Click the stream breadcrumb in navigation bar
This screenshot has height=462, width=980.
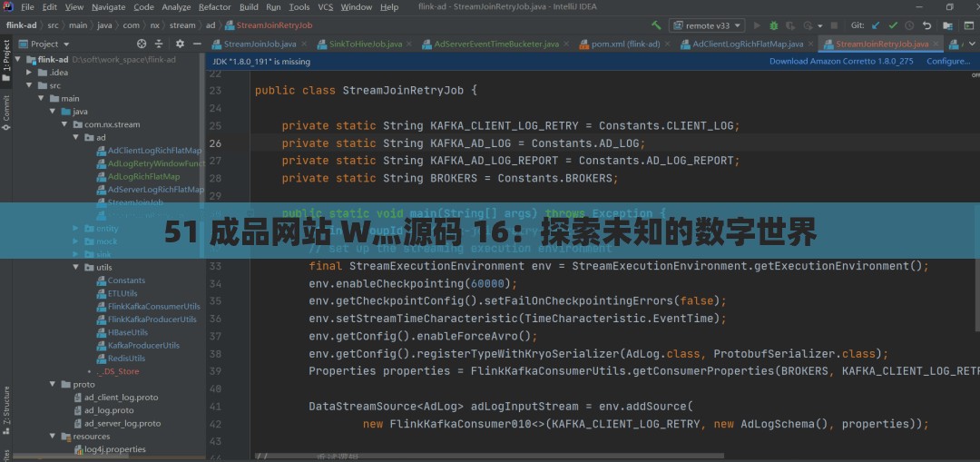coord(181,25)
